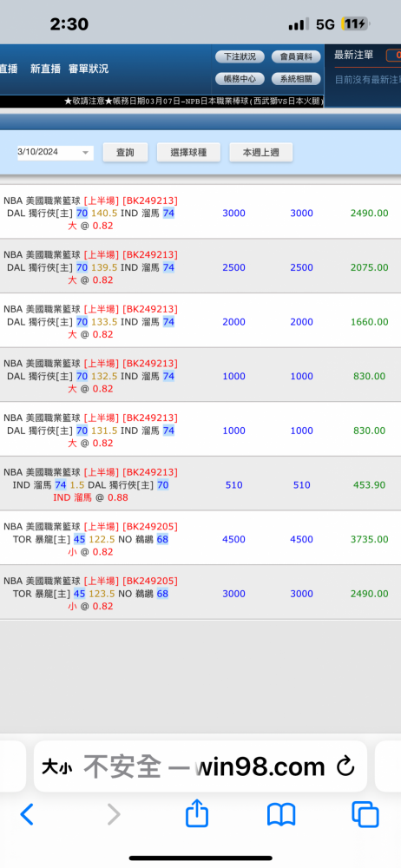Image resolution: width=401 pixels, height=868 pixels.
Task: Open the Safari bookmarks book icon
Action: (x=281, y=815)
